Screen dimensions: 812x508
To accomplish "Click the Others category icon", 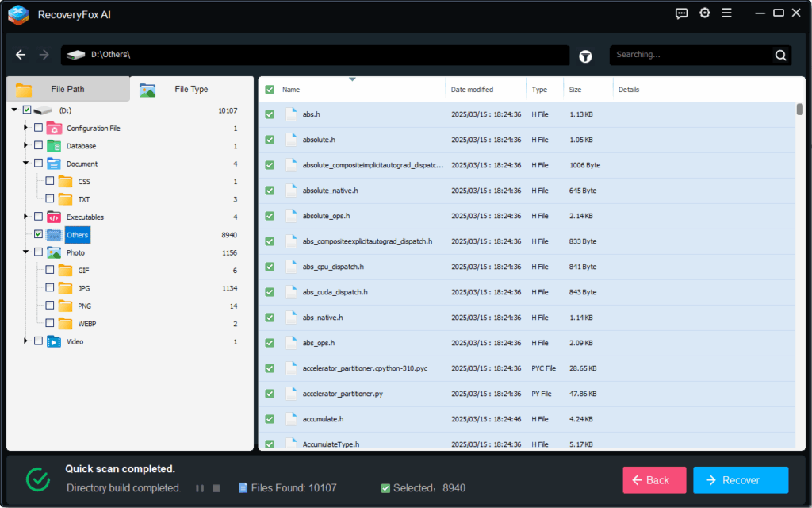I will click(54, 235).
